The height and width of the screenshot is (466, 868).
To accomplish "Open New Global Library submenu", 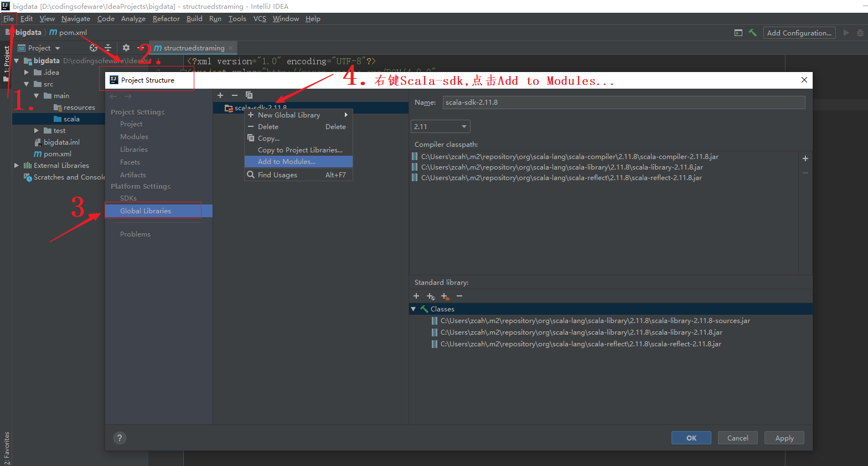I will [x=298, y=115].
